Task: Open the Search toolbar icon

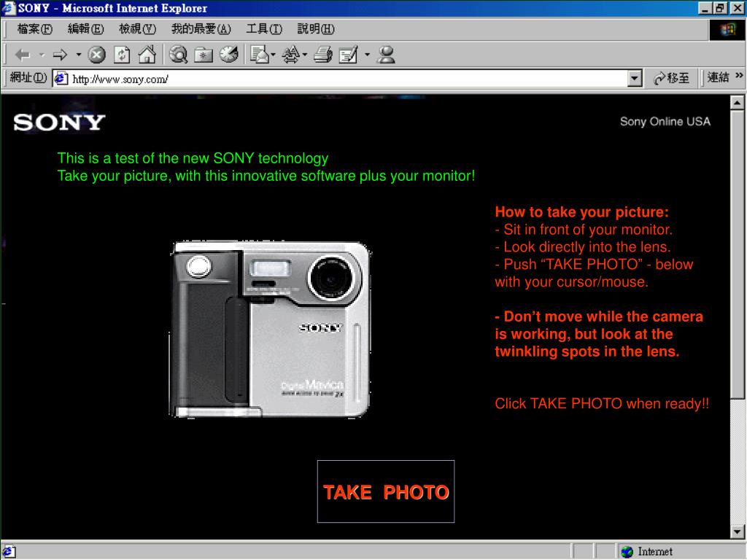Action: [178, 55]
